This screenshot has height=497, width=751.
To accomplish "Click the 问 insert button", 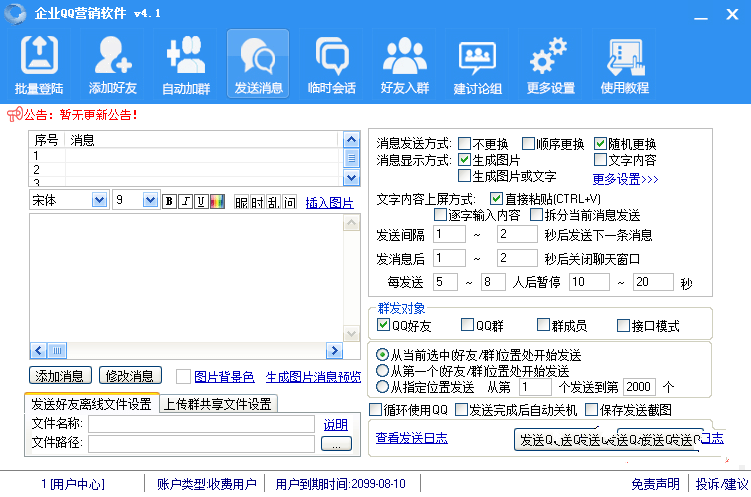I will click(x=289, y=202).
